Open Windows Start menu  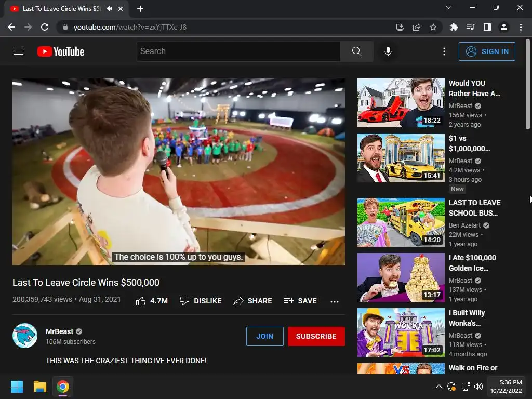click(17, 387)
